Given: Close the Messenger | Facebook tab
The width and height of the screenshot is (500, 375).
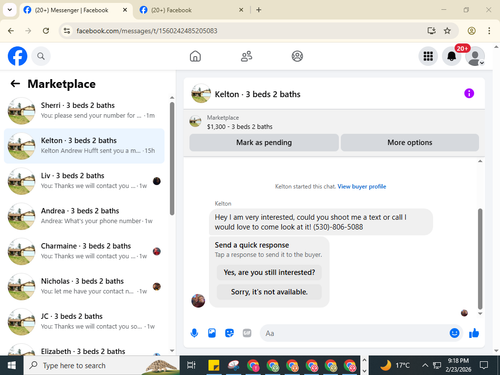Looking at the screenshot, I should 125,10.
